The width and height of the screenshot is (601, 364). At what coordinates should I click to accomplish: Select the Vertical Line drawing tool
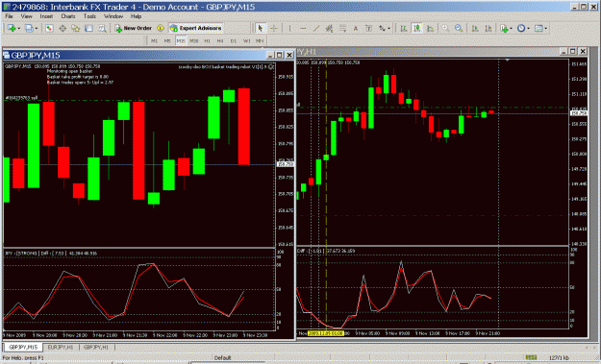(289, 28)
